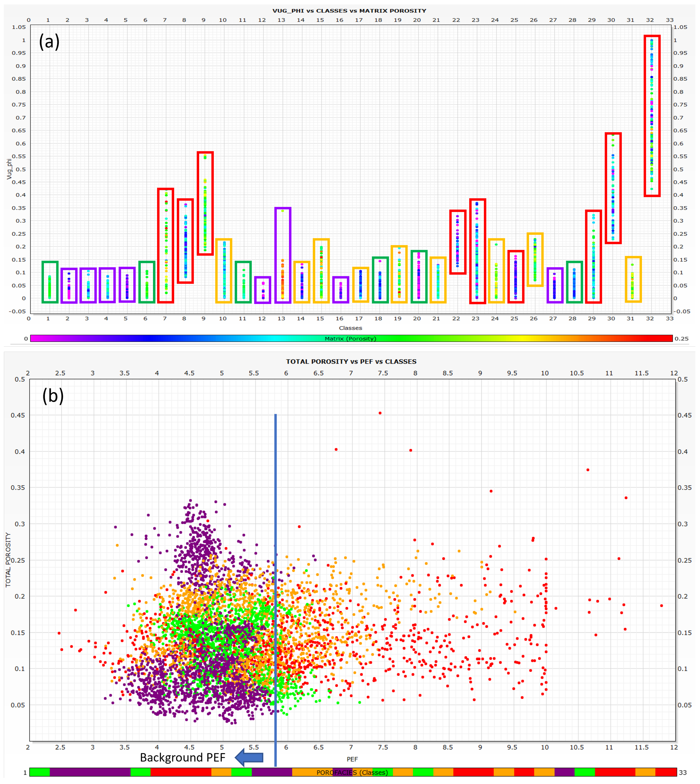Click the VUG_PHI vs CLASSES chart title
Viewport: 700px width, 784px height.
349,11
